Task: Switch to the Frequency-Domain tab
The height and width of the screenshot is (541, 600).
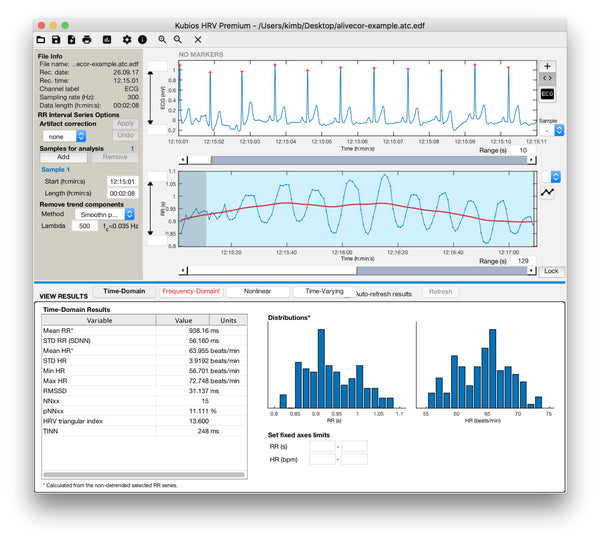Action: (x=191, y=291)
